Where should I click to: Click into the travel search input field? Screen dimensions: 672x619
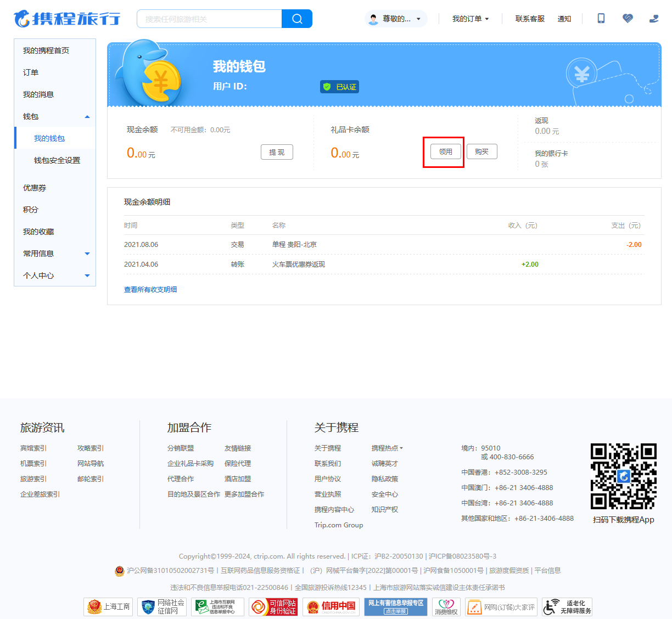click(x=209, y=19)
